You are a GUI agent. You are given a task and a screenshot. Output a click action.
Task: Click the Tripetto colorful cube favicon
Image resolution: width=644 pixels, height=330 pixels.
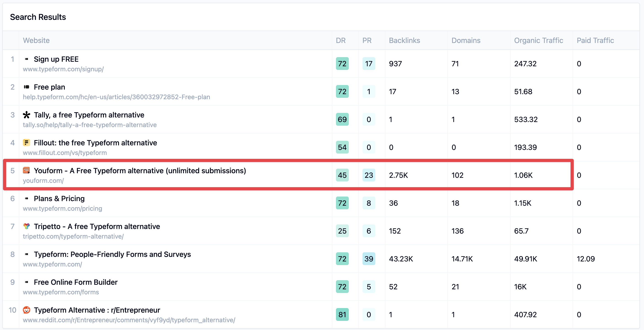[x=27, y=226]
